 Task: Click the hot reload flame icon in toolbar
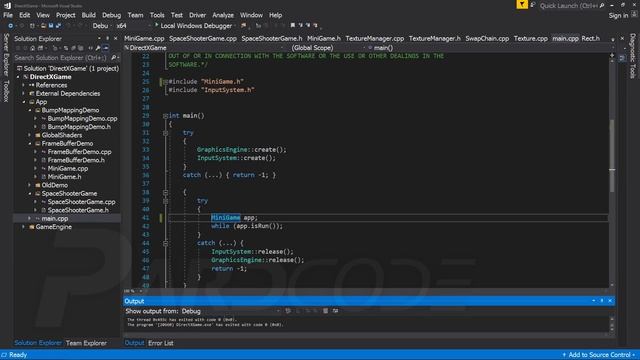244,25
